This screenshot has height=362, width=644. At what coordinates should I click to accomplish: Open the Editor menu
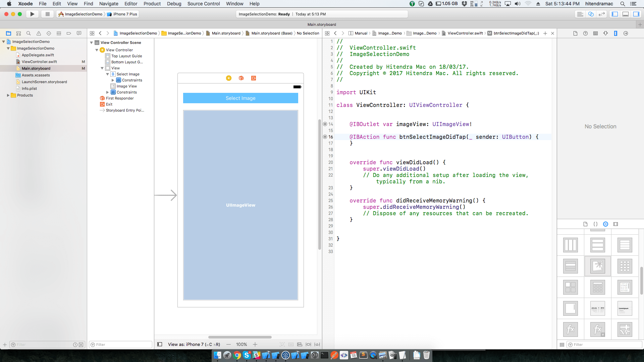[130, 4]
